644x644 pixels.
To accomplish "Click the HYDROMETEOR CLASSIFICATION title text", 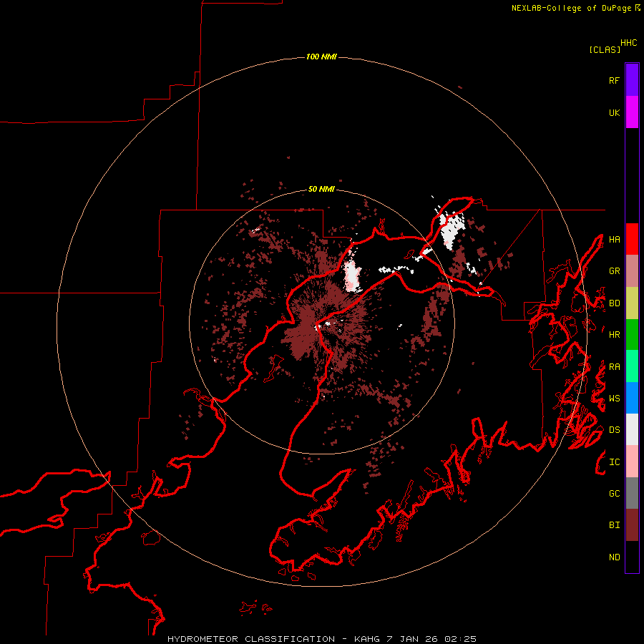I will (251, 639).
